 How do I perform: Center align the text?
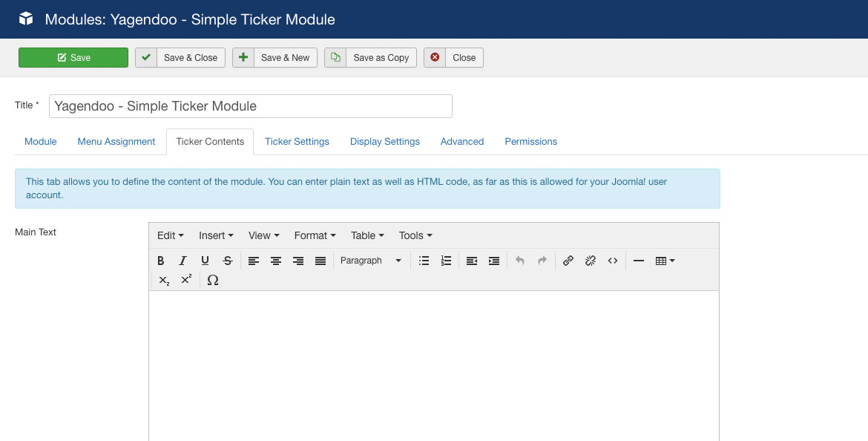[x=276, y=261]
